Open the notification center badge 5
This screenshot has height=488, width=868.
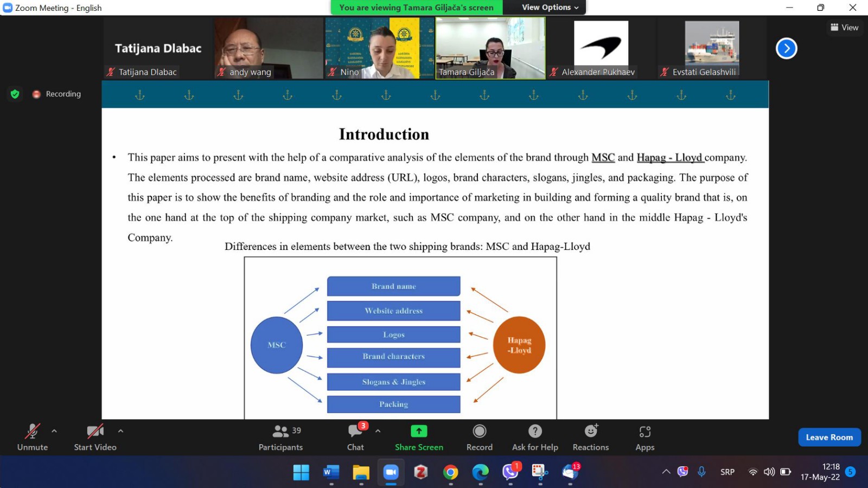pyautogui.click(x=851, y=472)
